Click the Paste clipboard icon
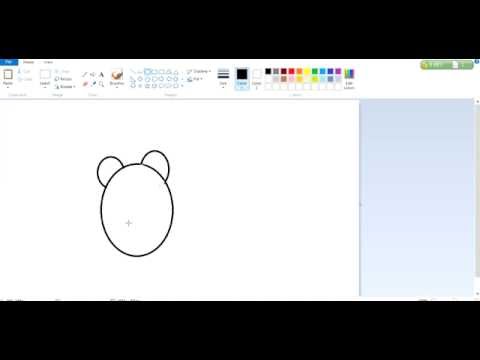This screenshot has height=360, width=480. [x=8, y=74]
